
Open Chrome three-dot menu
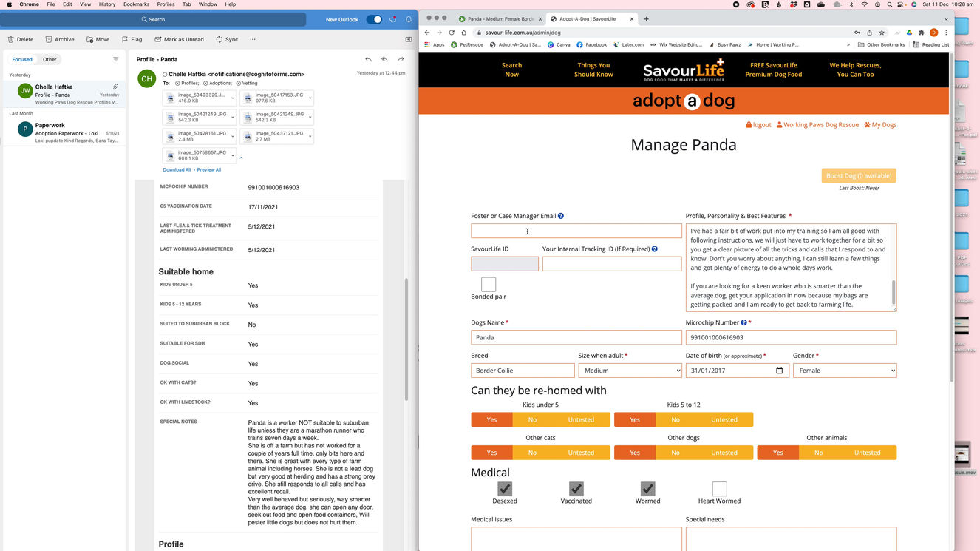(x=946, y=33)
